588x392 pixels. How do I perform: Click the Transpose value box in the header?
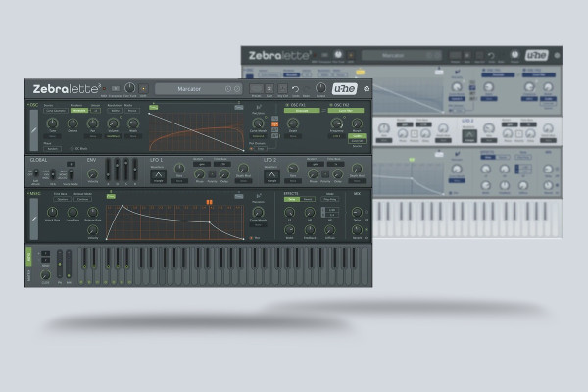[x=116, y=89]
